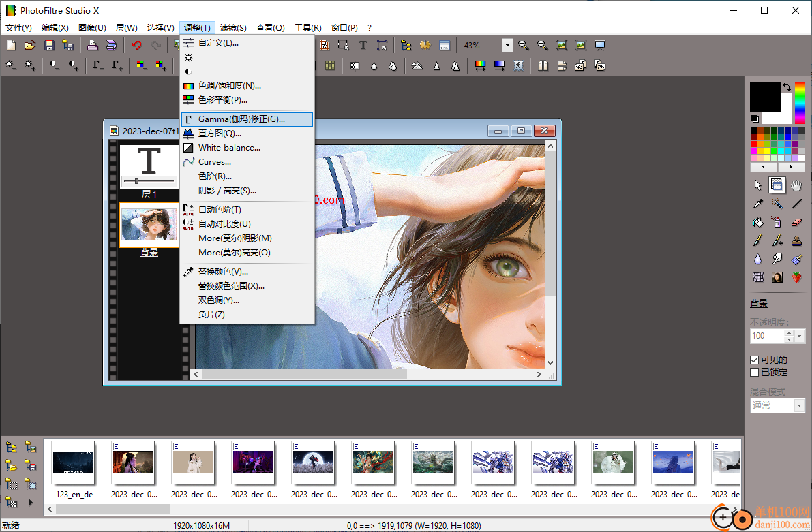Click the Save floppy disk icon
Viewport: 812px width, 532px height.
point(49,46)
